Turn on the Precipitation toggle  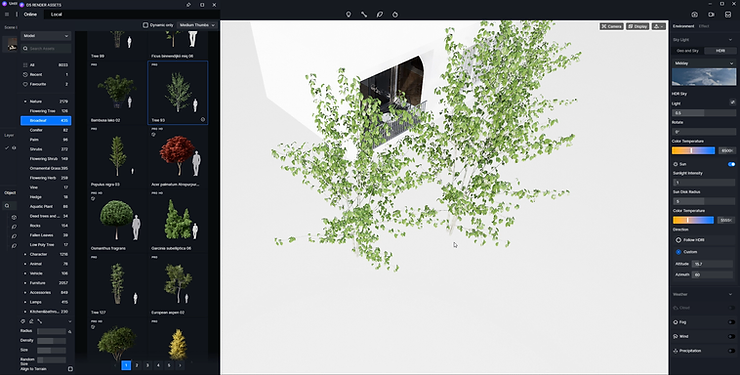(732, 351)
